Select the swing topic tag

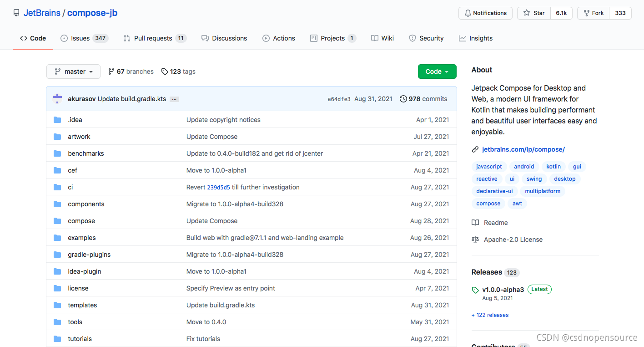point(534,179)
